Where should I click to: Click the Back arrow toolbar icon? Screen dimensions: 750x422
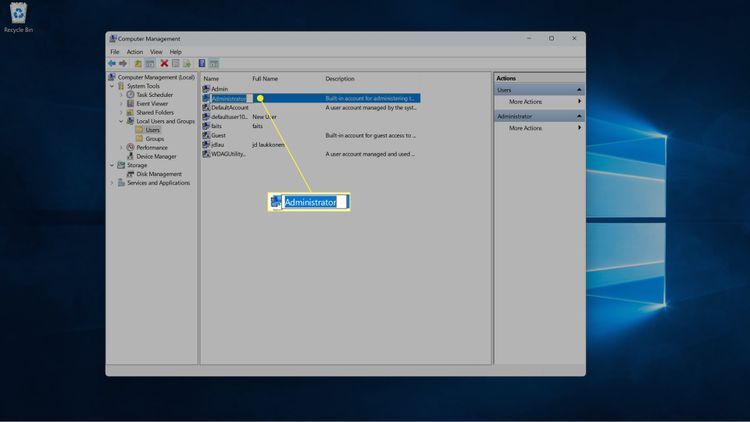point(112,63)
